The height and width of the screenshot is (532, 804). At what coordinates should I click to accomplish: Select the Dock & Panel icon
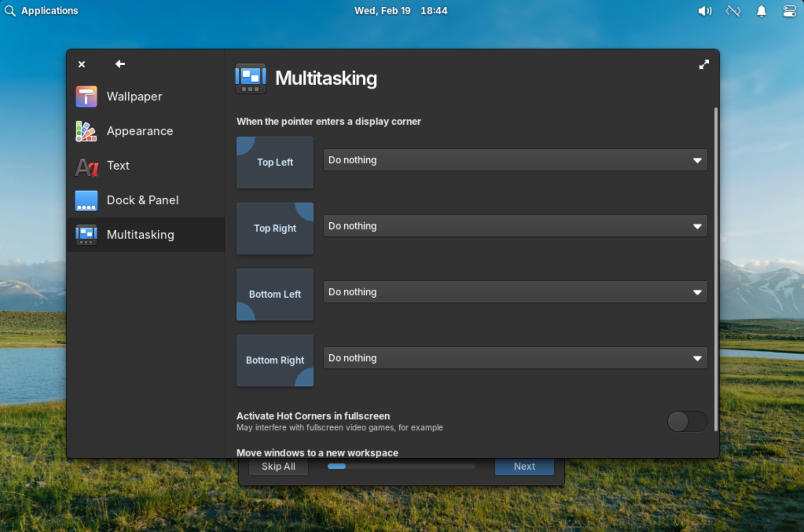pyautogui.click(x=86, y=200)
